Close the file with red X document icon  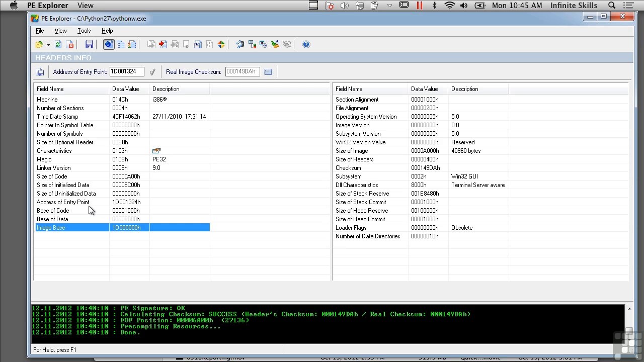[70, 45]
